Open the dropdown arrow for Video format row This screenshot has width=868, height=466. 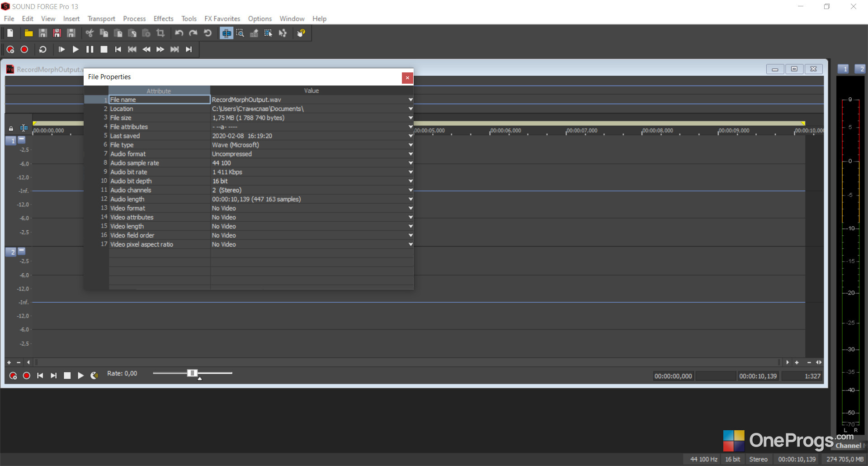(410, 208)
